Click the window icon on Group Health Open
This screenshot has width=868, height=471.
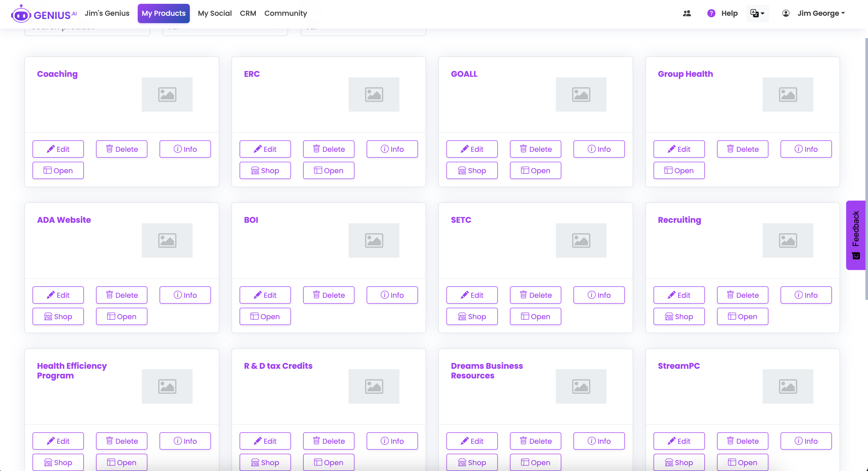[668, 170]
